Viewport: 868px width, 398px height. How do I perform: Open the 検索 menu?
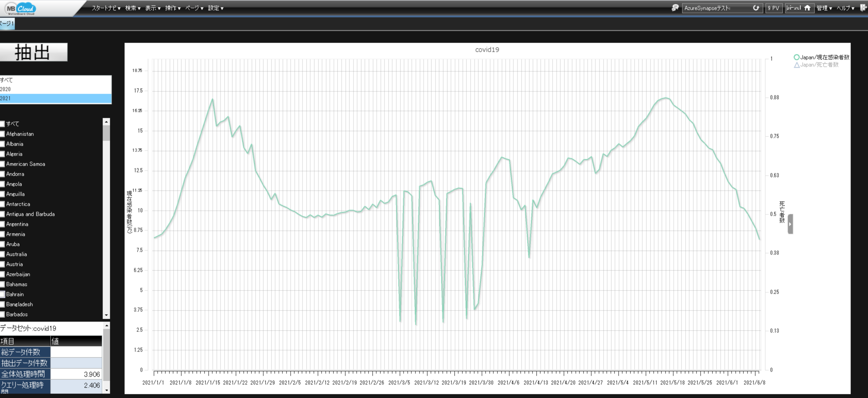[x=133, y=8]
